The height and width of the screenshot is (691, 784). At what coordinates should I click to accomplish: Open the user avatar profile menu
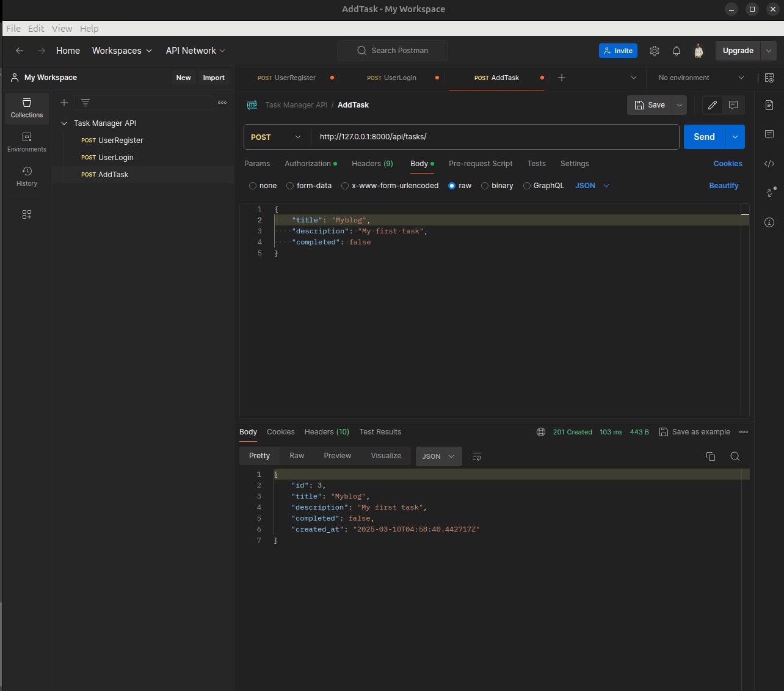[x=699, y=51]
